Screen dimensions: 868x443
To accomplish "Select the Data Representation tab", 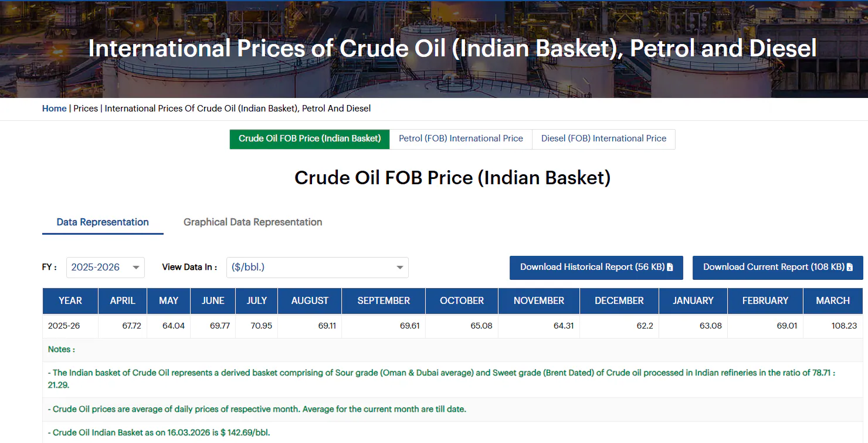I will pos(103,222).
